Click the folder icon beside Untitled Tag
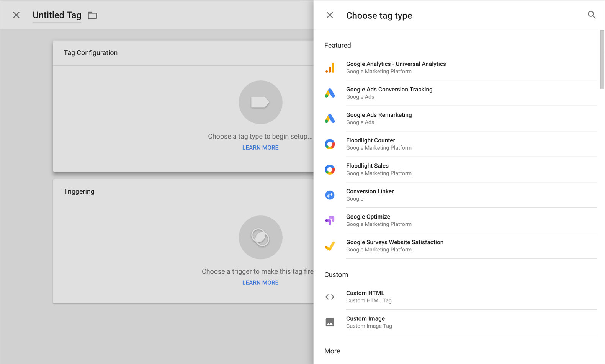Viewport: 605px width, 364px height. click(x=92, y=15)
